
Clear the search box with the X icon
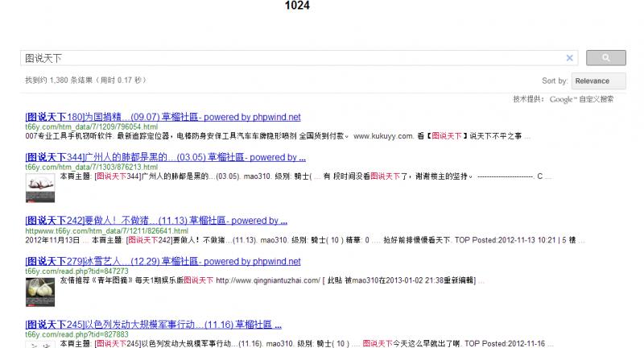[570, 58]
